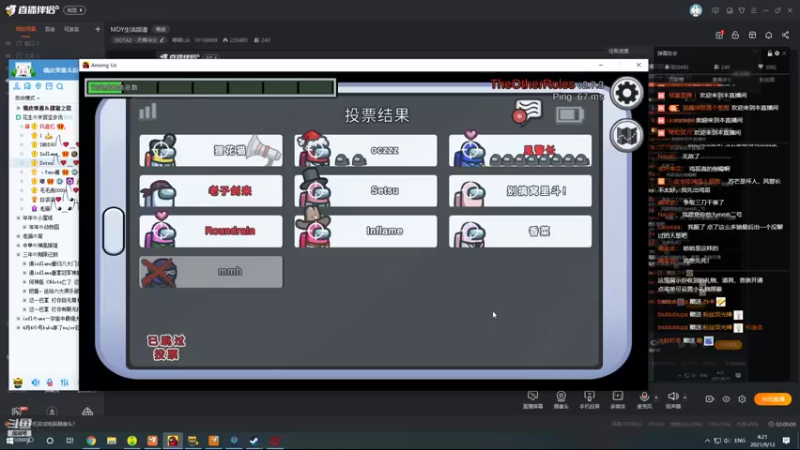Expand the 年年の小屋组 channel group
The image size is (800, 450).
tap(18, 218)
